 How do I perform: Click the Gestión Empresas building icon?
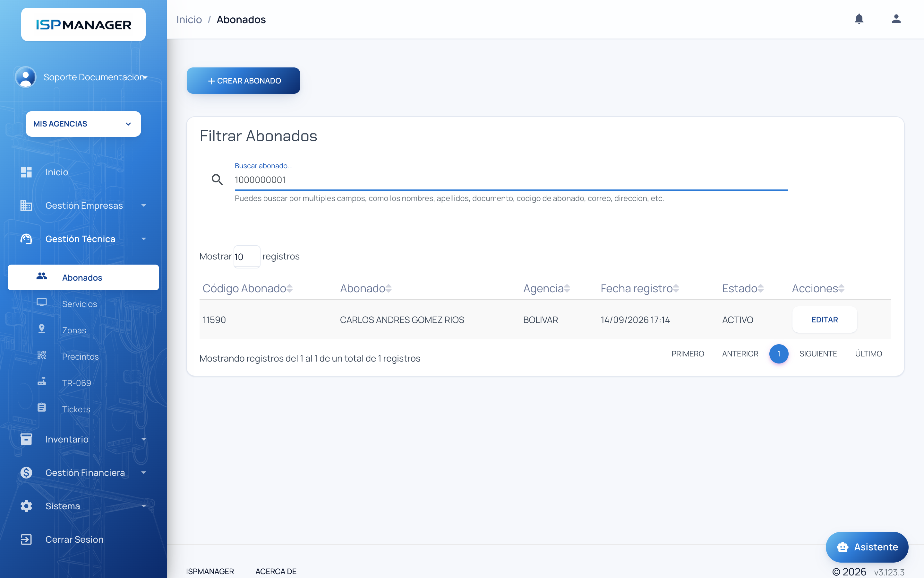pyautogui.click(x=26, y=205)
